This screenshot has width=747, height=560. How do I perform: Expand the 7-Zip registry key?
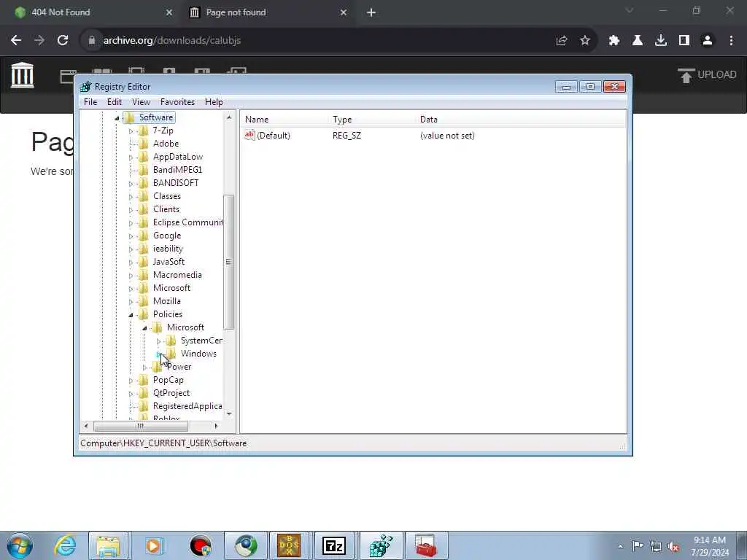tap(131, 131)
